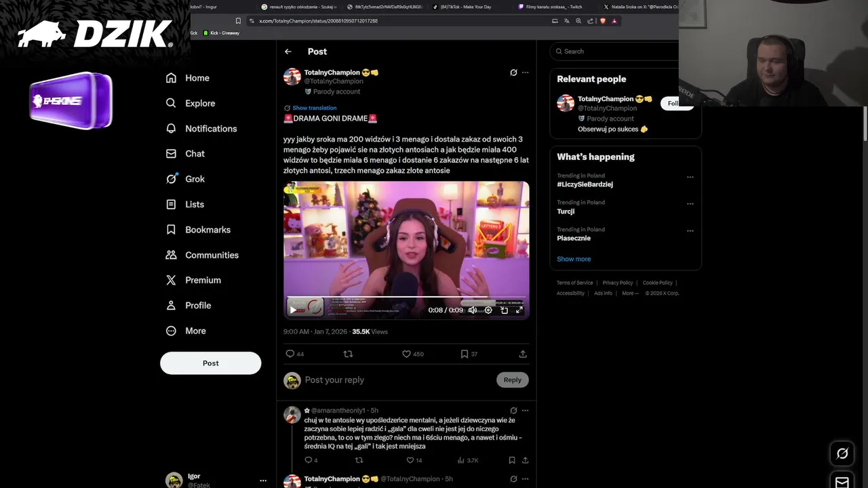The image size is (868, 488).
Task: Open Grok from the sidebar
Action: click(185, 179)
